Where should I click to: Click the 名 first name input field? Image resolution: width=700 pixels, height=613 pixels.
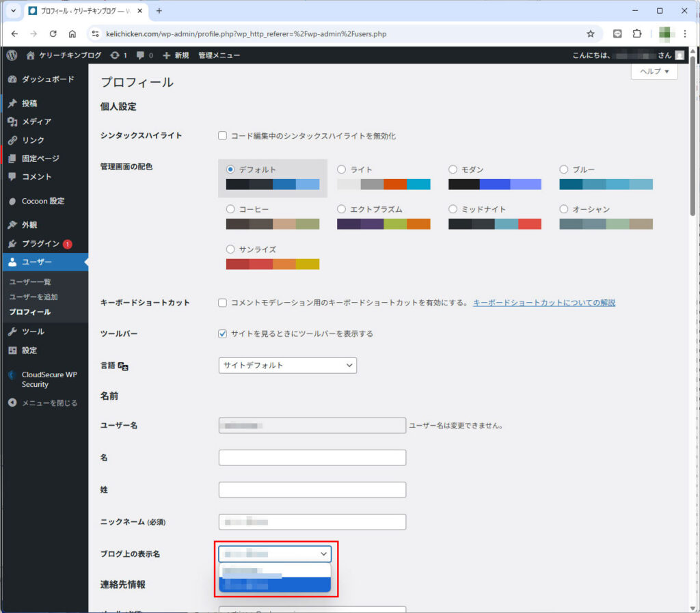coord(312,458)
